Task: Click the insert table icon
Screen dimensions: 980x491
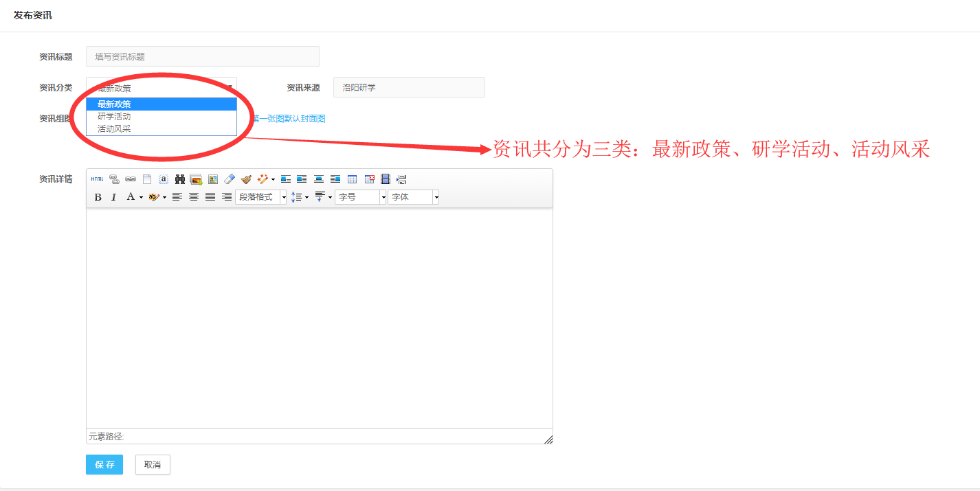Action: point(352,179)
